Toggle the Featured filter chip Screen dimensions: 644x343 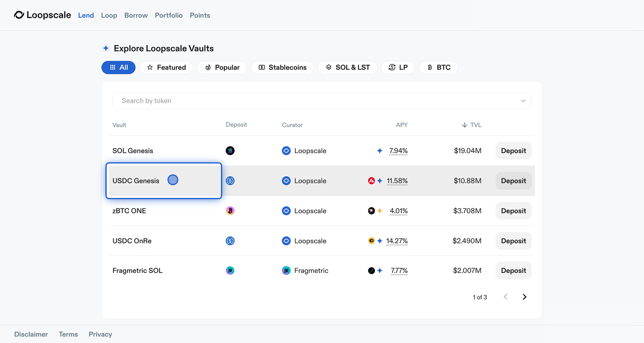point(166,67)
